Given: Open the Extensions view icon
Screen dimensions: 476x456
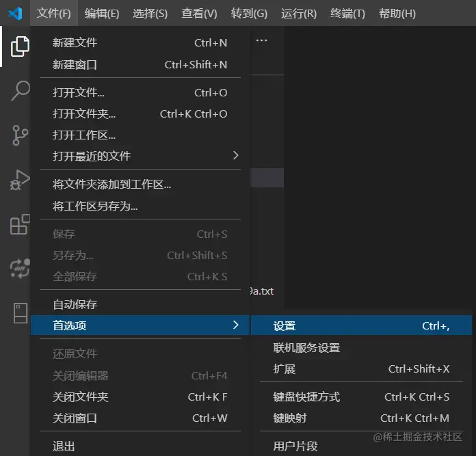Looking at the screenshot, I should (x=20, y=224).
